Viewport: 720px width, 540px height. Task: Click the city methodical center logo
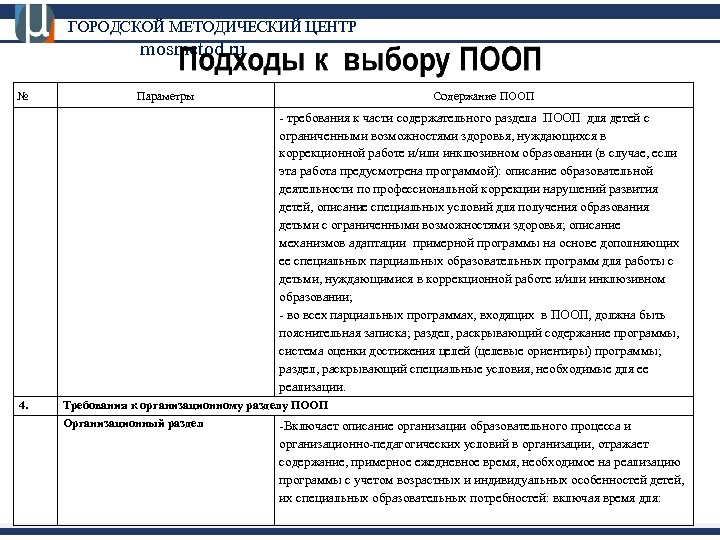tap(34, 23)
